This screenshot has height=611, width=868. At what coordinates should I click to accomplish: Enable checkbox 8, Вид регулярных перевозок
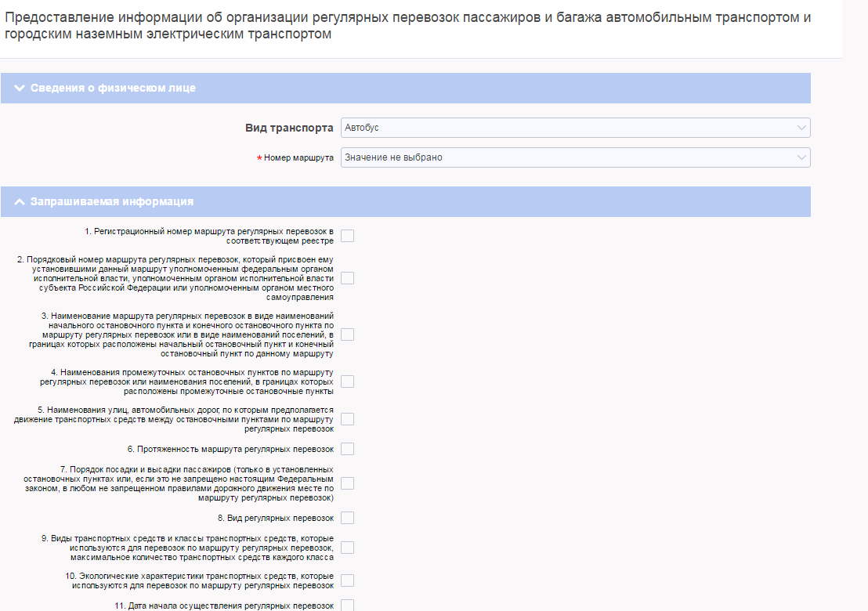[347, 518]
